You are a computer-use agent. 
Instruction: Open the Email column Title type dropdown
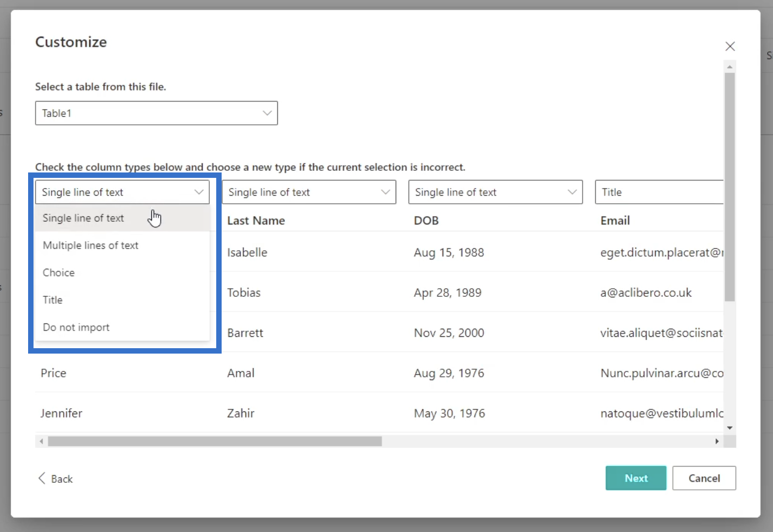(658, 192)
